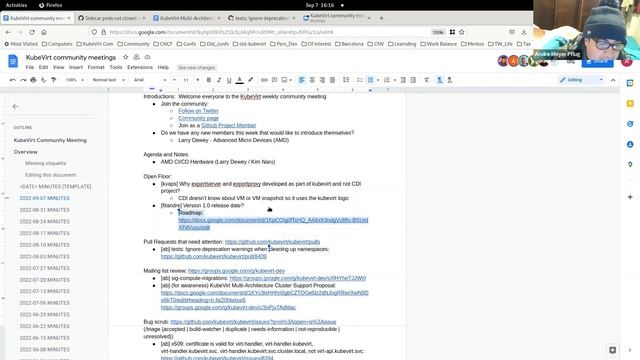Open the Google Keep side panel icon
Image resolution: width=640 pixels, height=360 pixels.
point(630,103)
